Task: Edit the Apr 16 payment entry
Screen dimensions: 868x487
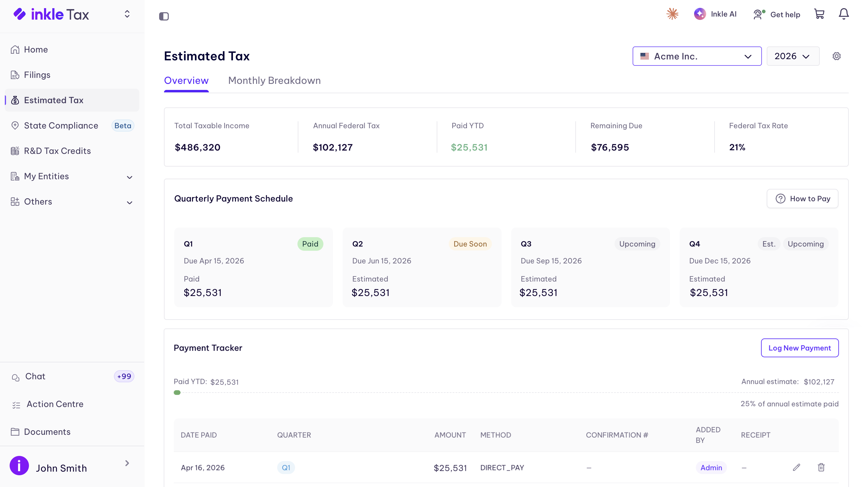Action: click(x=796, y=467)
